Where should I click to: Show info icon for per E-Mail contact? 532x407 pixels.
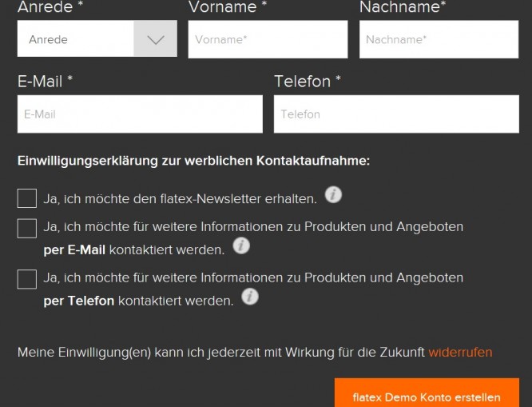[x=241, y=245]
